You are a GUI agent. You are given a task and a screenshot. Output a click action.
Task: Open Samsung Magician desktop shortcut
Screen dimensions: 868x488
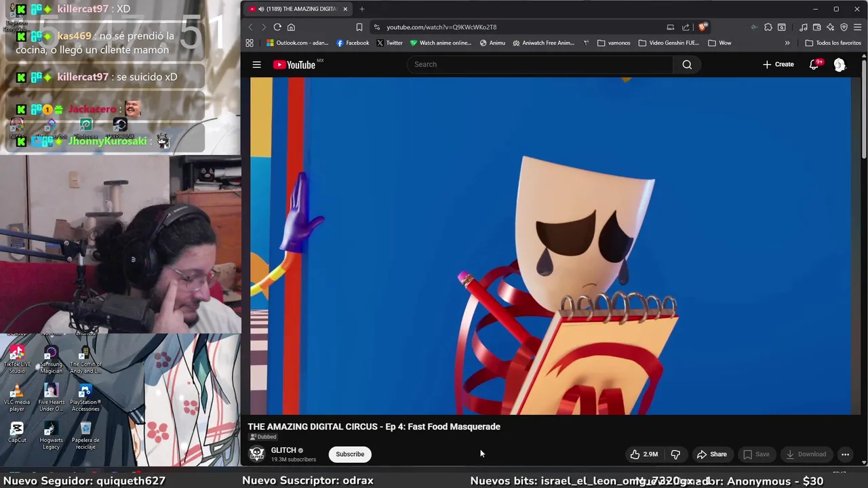pos(51,359)
